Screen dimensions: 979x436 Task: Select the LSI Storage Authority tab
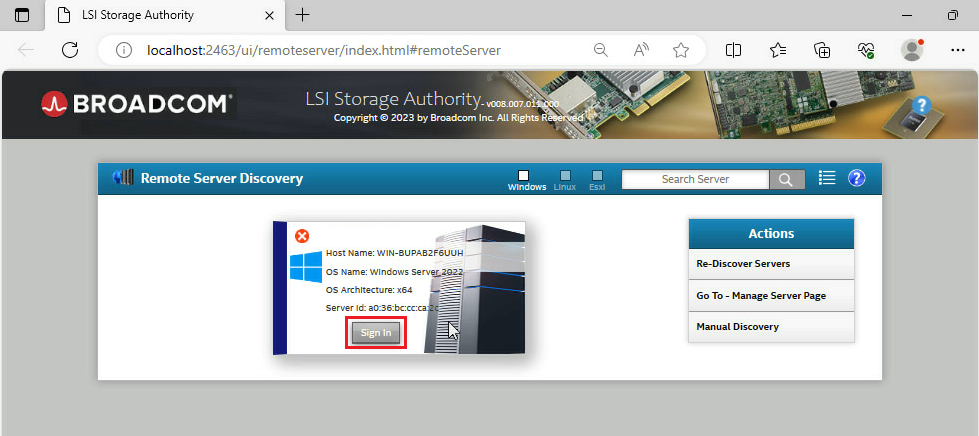coord(165,16)
